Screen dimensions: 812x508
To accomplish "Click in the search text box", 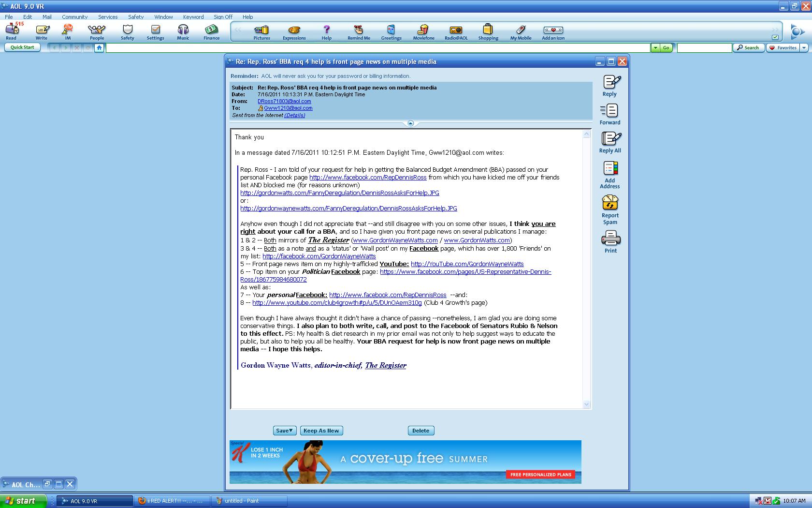I will [704, 47].
